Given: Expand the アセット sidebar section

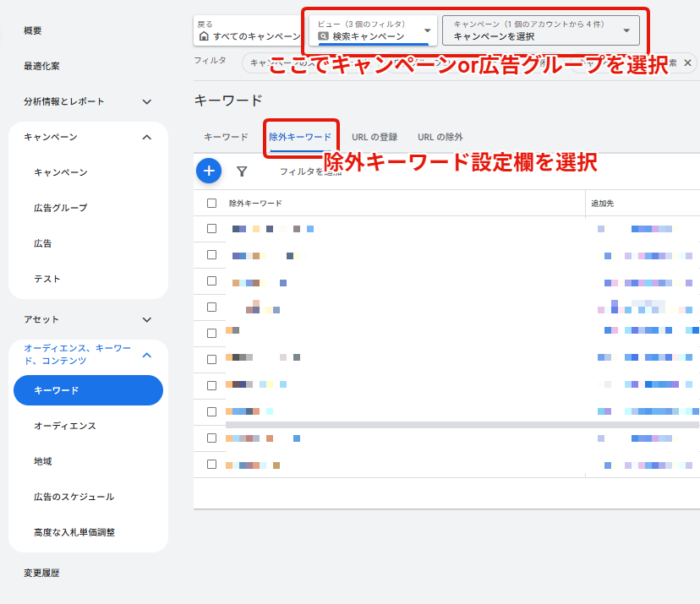Looking at the screenshot, I should point(88,319).
